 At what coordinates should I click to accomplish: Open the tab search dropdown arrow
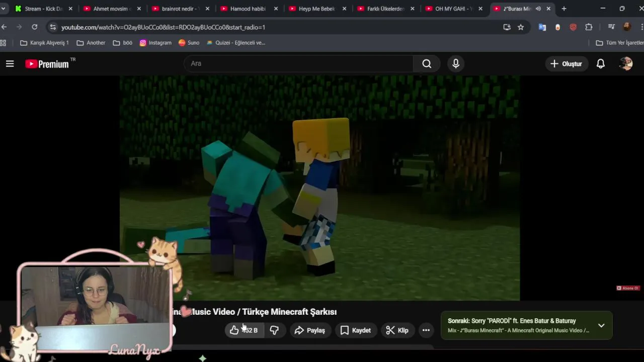pyautogui.click(x=3, y=9)
